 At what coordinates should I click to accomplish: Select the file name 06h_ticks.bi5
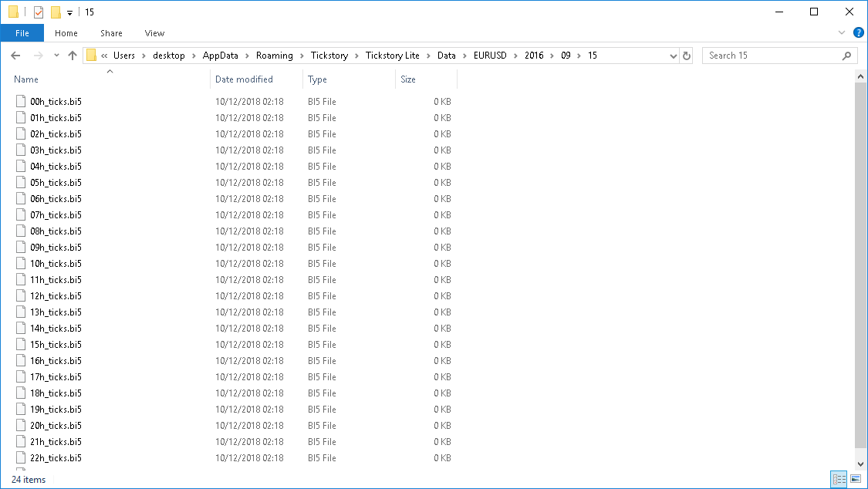coord(56,198)
